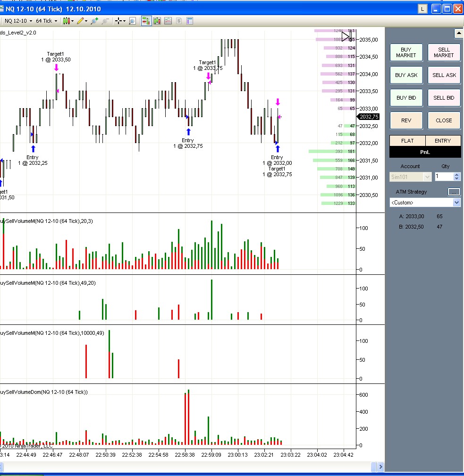
Task: Open the chart properties icon
Action: click(190, 21)
